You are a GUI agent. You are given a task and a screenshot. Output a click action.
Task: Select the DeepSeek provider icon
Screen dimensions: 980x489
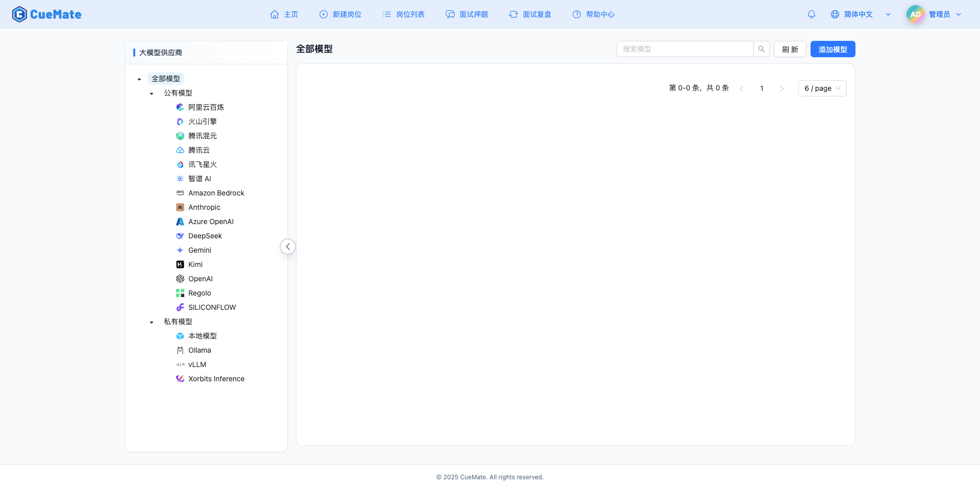[x=180, y=236]
